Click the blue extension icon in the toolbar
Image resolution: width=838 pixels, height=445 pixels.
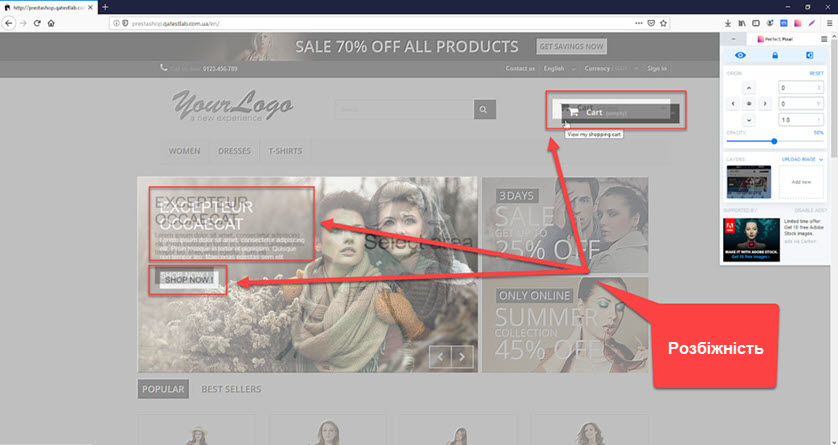tap(783, 24)
